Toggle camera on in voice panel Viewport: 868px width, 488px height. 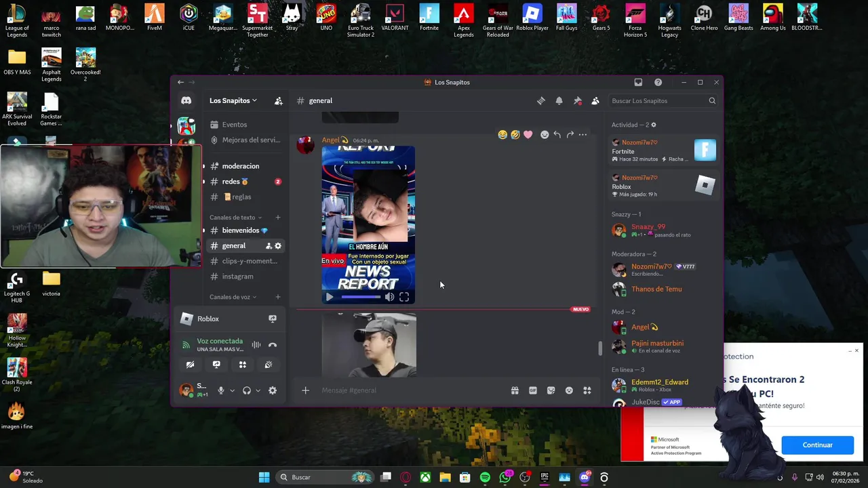190,365
